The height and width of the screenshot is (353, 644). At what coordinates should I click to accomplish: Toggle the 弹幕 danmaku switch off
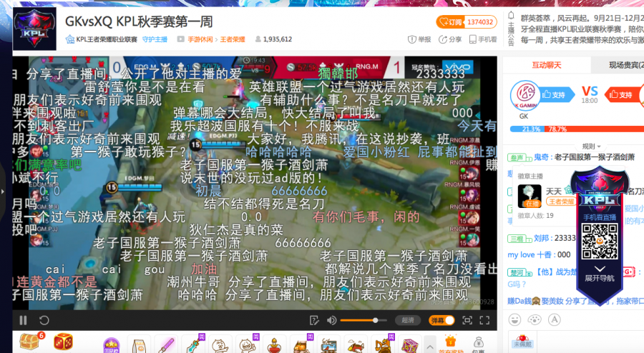pyautogui.click(x=441, y=320)
